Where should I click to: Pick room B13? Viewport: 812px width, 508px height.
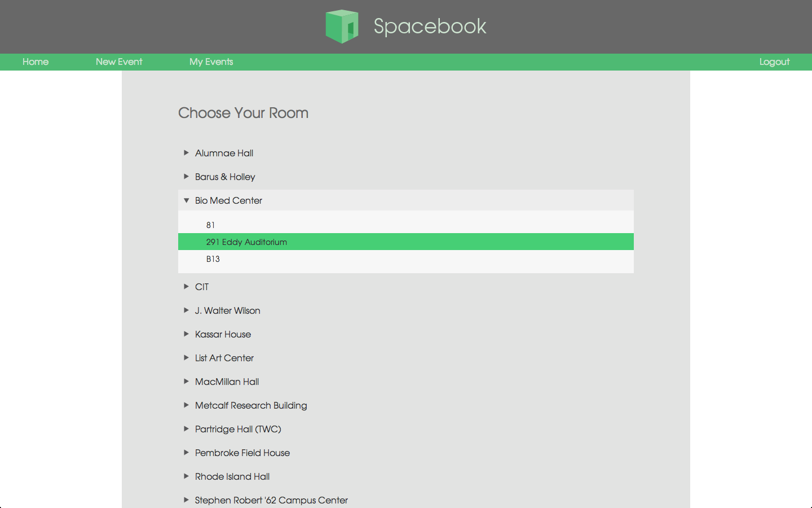(x=213, y=259)
